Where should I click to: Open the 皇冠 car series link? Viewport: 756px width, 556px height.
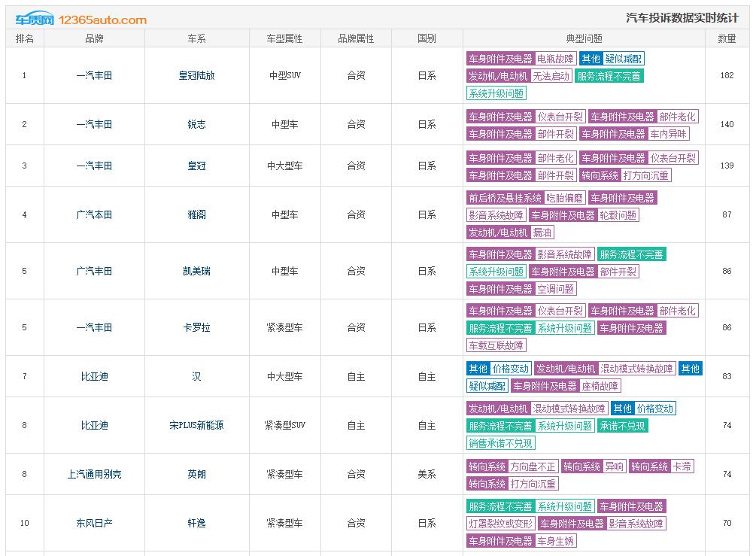pyautogui.click(x=197, y=166)
